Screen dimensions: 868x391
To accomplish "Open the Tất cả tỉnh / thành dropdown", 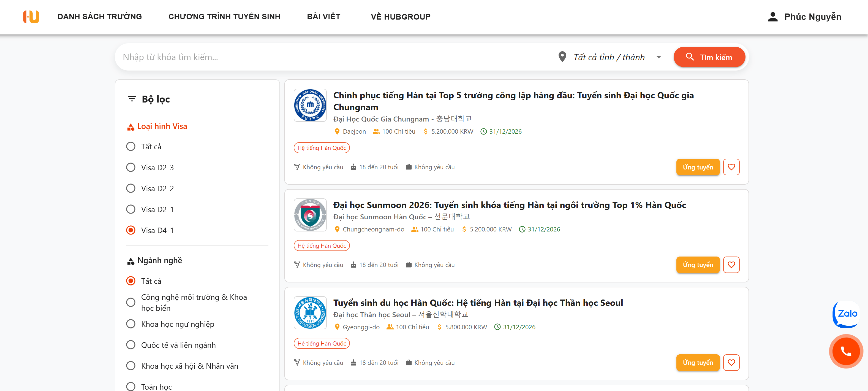I will point(609,57).
